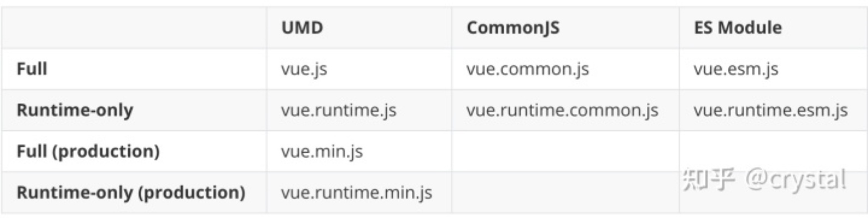Select the Full row label

(32, 69)
